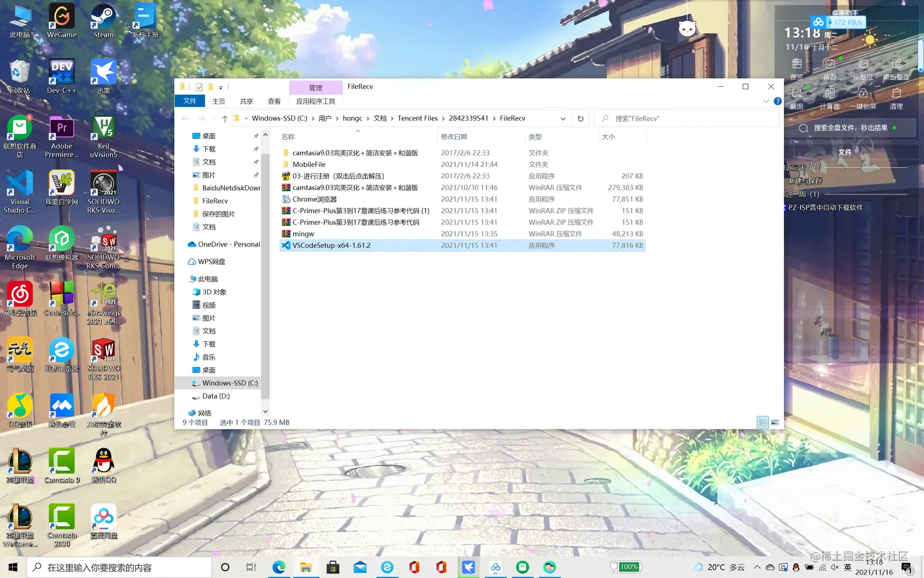Switch to large icons view layout
Image resolution: width=924 pixels, height=578 pixels.
click(775, 423)
